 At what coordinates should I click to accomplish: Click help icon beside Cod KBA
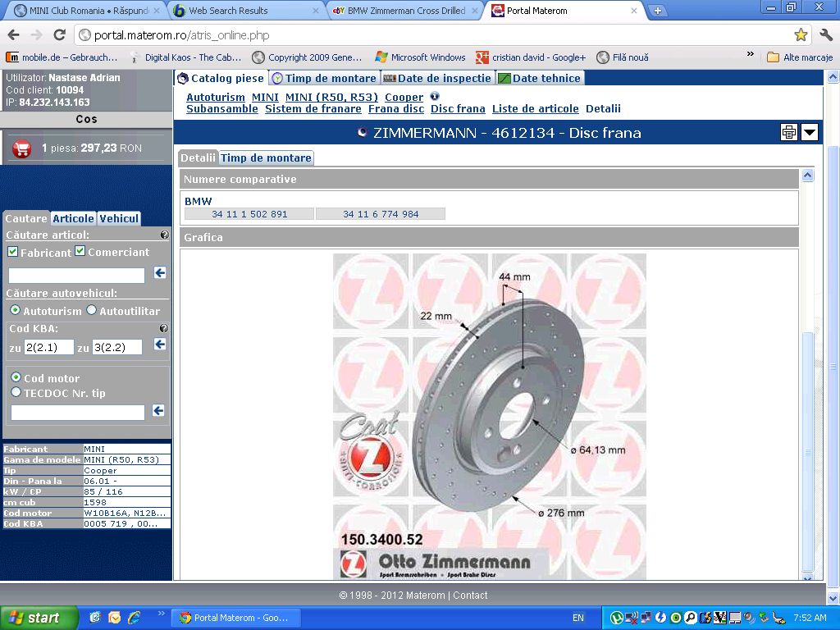(x=164, y=328)
